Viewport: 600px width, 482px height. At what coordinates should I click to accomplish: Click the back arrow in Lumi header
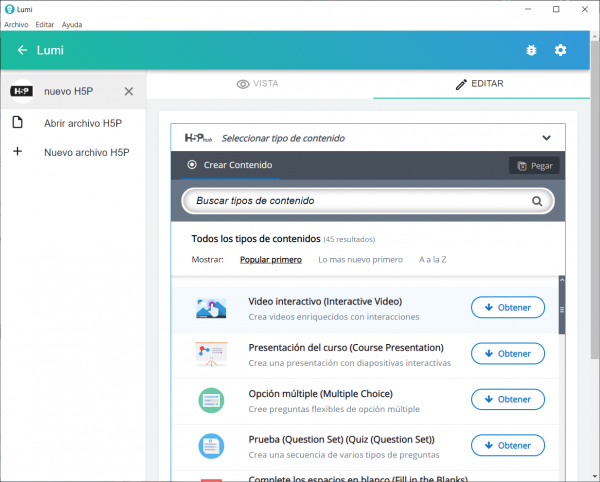pyautogui.click(x=22, y=50)
